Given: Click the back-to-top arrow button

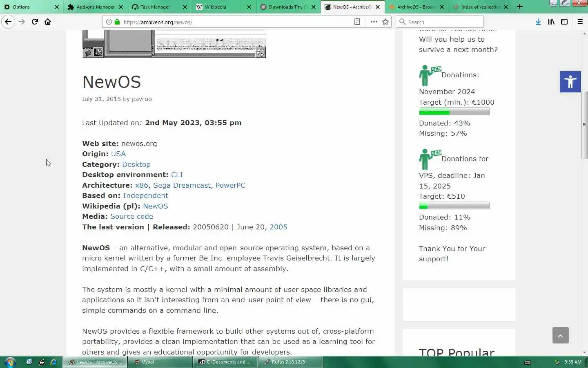Looking at the screenshot, I should pos(560,335).
